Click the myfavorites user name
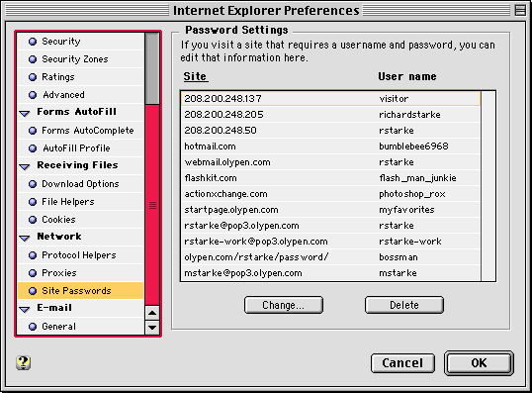This screenshot has height=393, width=532. click(406, 210)
